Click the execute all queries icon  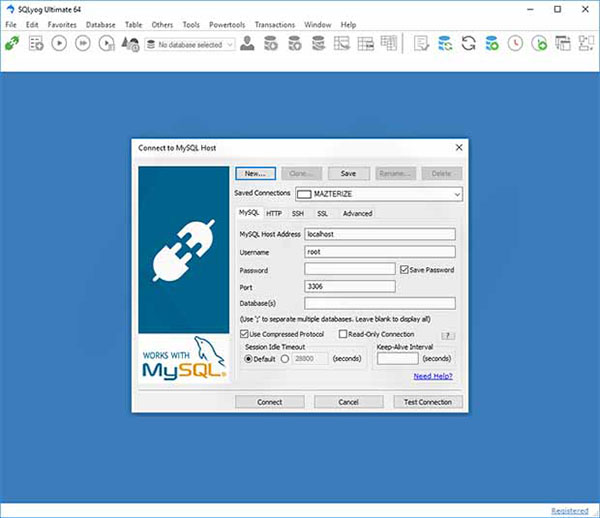[x=83, y=43]
